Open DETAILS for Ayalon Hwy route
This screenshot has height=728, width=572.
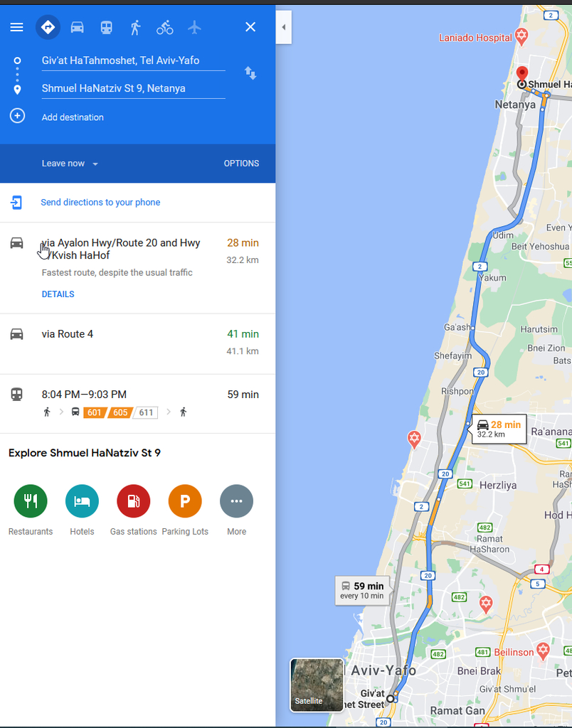click(x=58, y=294)
